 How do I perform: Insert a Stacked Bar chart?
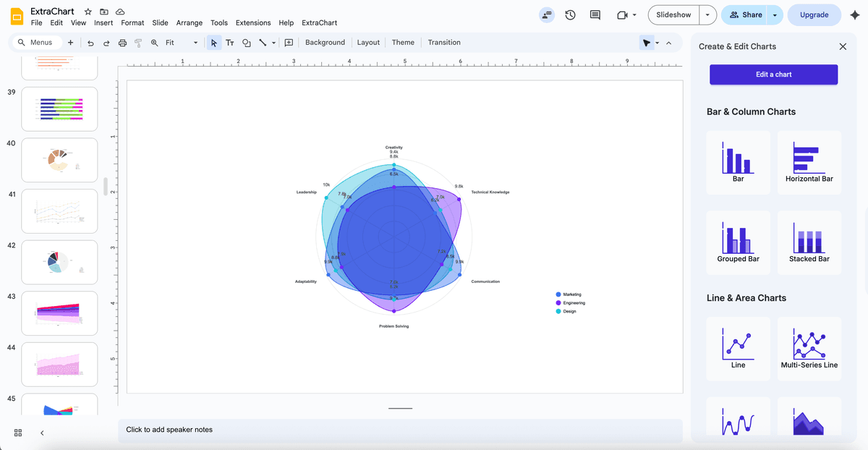(809, 242)
